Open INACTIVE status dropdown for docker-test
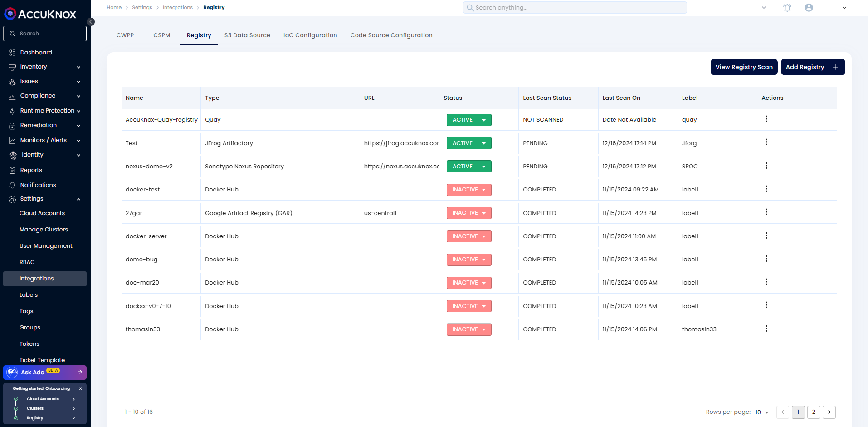The width and height of the screenshot is (868, 427). click(469, 190)
